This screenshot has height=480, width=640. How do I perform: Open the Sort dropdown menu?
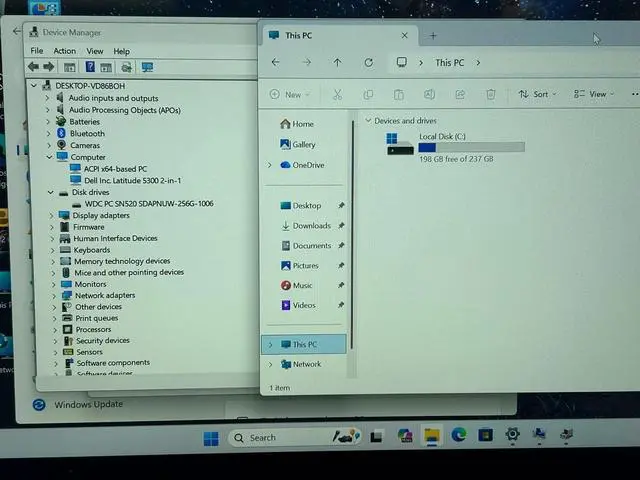click(534, 94)
